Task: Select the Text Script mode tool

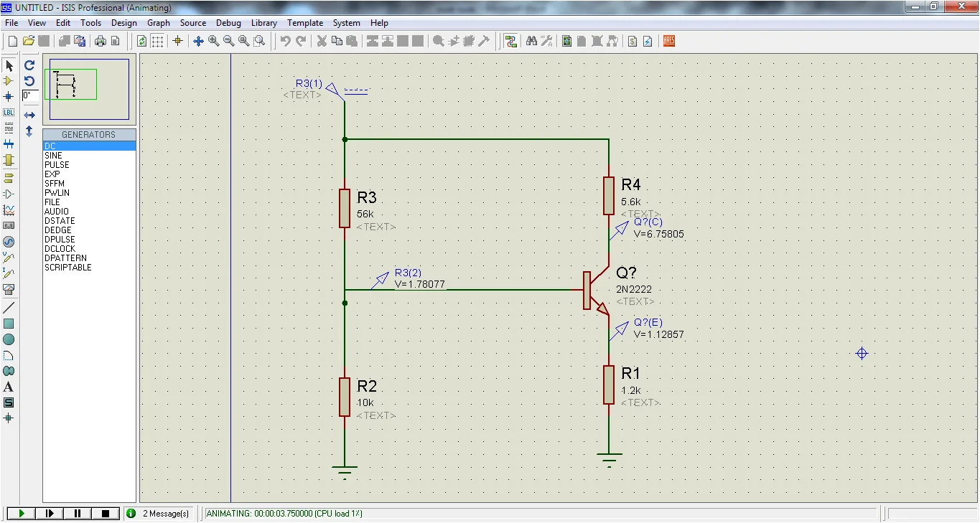Action: 9,128
